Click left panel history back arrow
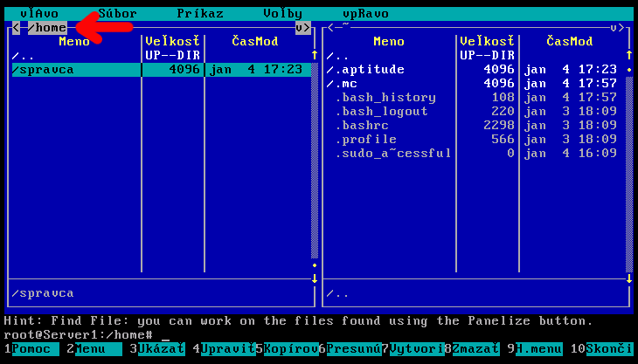The width and height of the screenshot is (638, 364). click(16, 28)
